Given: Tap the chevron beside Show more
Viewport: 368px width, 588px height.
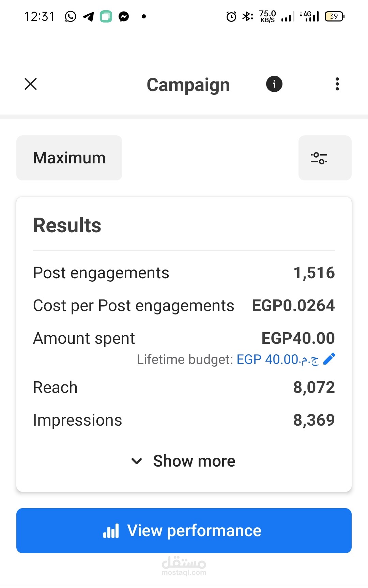Looking at the screenshot, I should click(137, 461).
